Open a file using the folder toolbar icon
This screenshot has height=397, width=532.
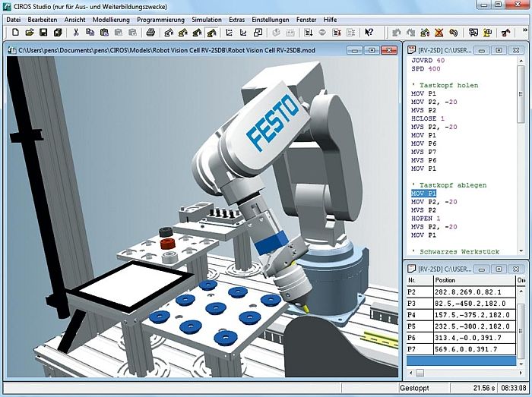tap(30, 33)
